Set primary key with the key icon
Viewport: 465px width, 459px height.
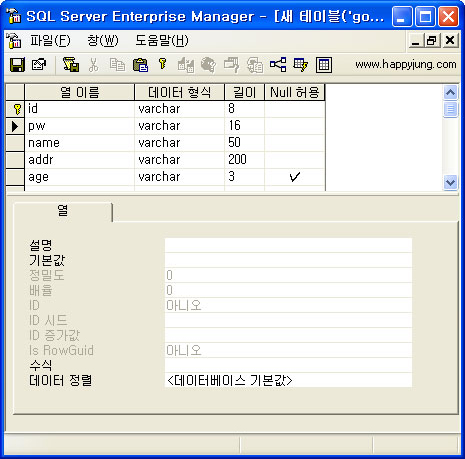pos(163,64)
